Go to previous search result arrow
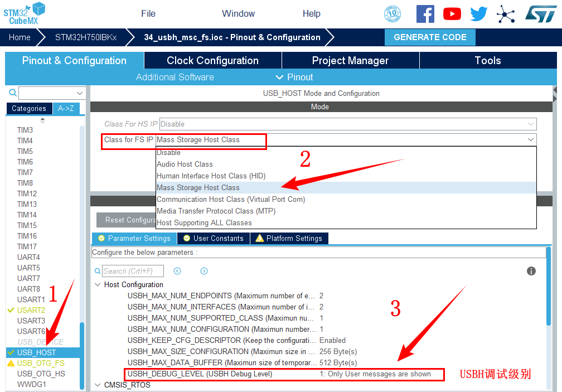Viewport: 562px width, 392px height. click(x=177, y=271)
